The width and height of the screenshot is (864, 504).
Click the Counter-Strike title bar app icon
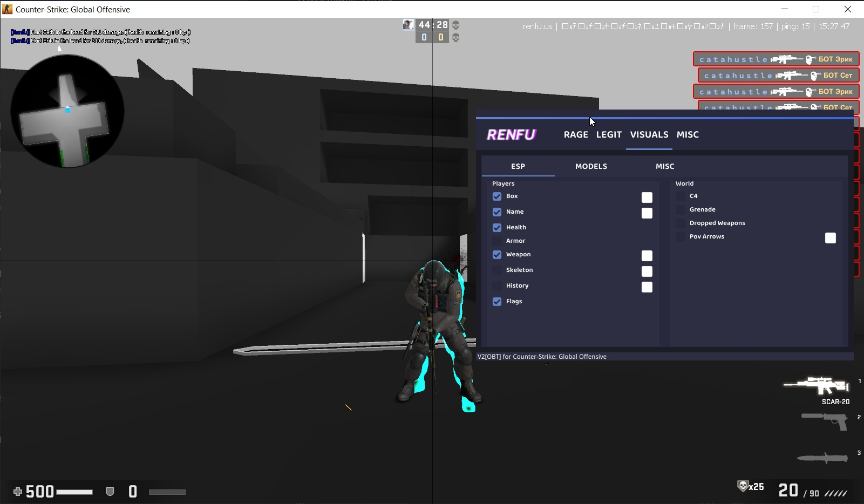pos(8,9)
